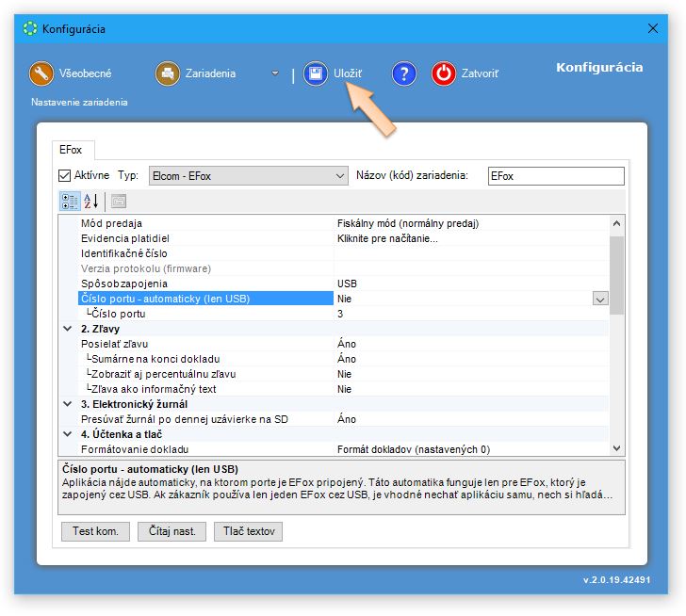This screenshot has height=616, width=686.
Task: Collapse the 2. Zľavy section
Action: click(67, 329)
